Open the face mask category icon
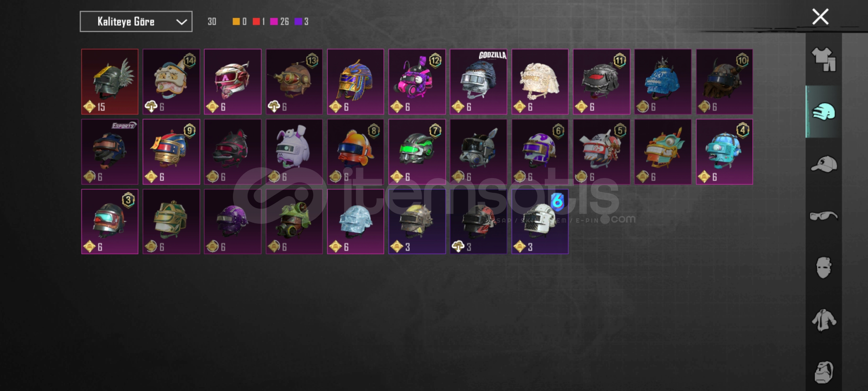 click(x=824, y=268)
